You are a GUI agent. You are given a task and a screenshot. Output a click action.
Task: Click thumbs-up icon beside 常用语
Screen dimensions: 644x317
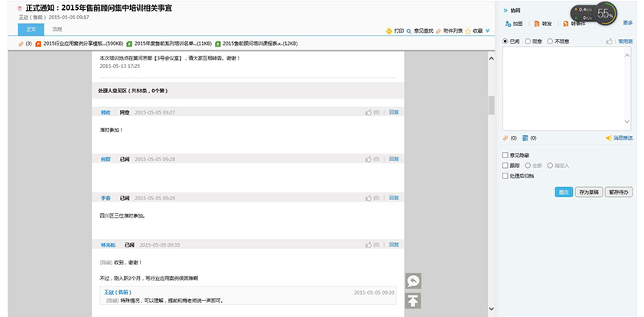tap(610, 41)
